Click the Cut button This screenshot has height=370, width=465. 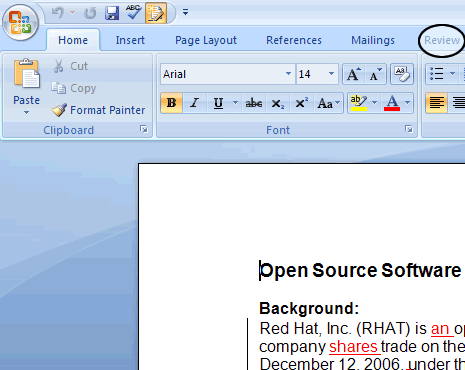coord(71,66)
